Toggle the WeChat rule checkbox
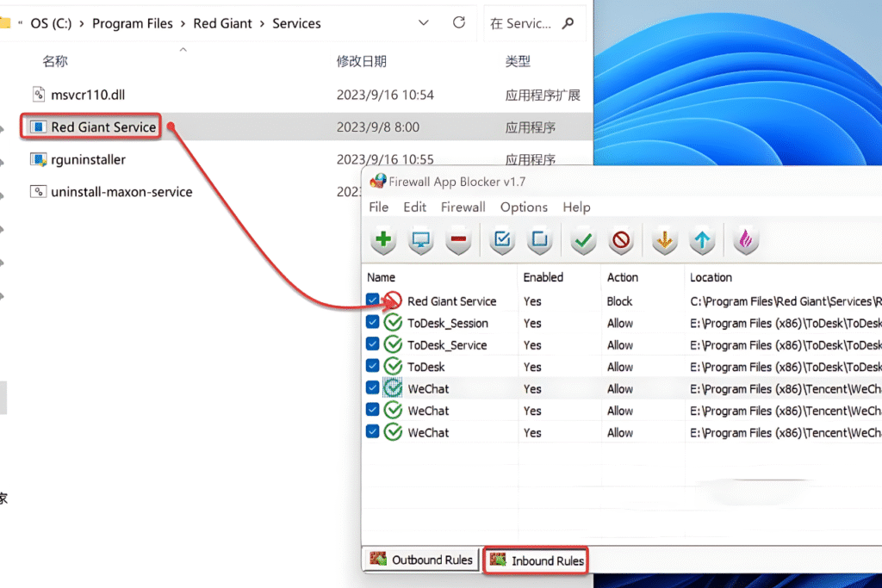Screen dimensions: 882x588 coord(373,388)
